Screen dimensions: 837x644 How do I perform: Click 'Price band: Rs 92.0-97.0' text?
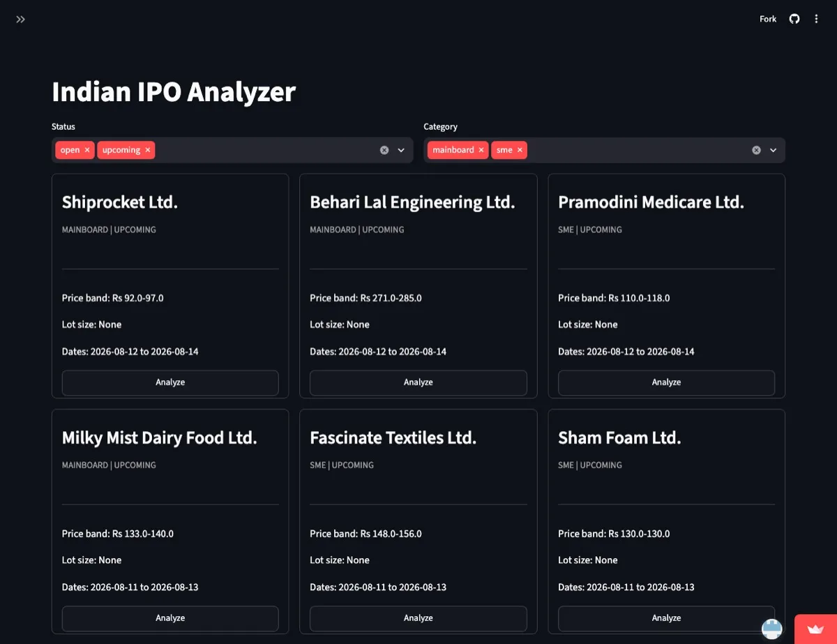(113, 298)
